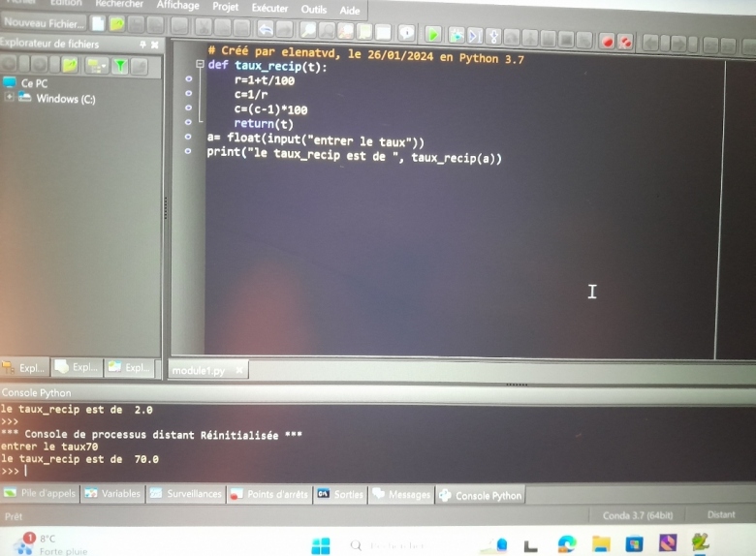Pin the Explorateur de fichiers panel
The width and height of the screenshot is (756, 556).
coord(142,45)
